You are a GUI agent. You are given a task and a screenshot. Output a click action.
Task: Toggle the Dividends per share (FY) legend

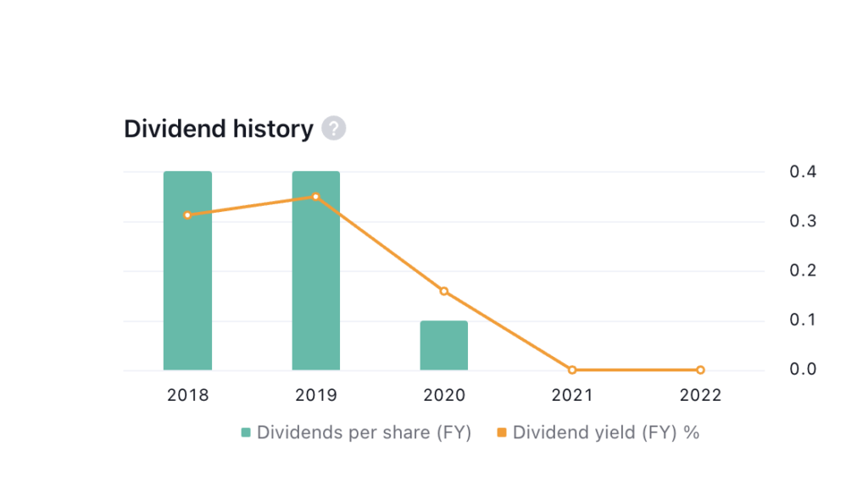(x=356, y=432)
